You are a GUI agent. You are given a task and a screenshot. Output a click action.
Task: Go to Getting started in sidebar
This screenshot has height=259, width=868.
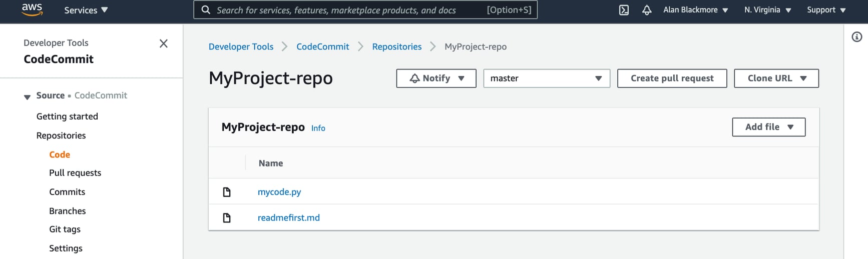pyautogui.click(x=67, y=116)
